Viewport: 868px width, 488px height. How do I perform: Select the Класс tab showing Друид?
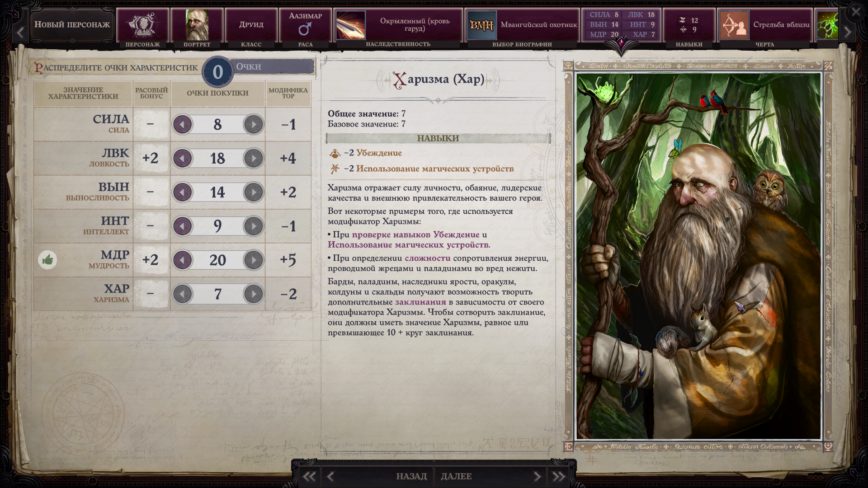pos(251,25)
